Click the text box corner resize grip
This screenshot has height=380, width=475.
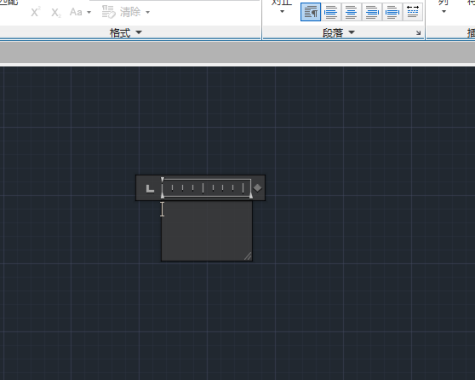click(x=248, y=256)
